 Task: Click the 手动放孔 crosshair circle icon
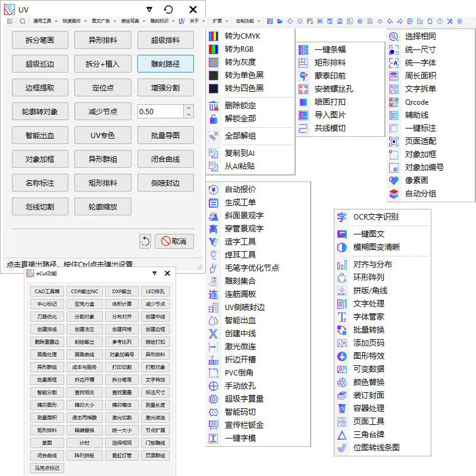tap(214, 386)
